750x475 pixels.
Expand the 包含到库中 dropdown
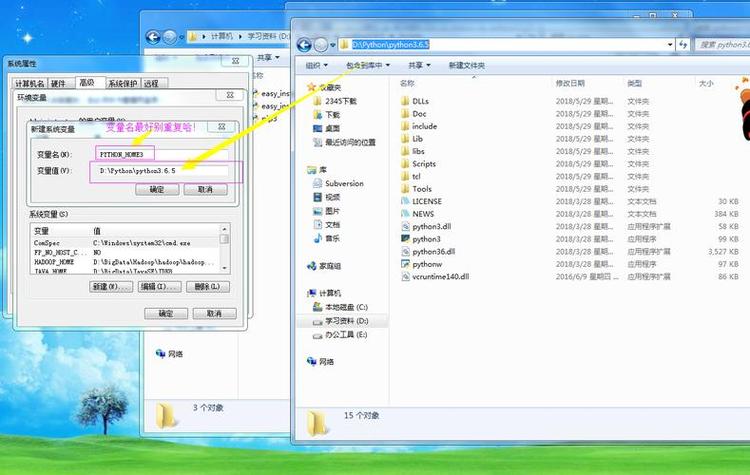click(x=368, y=65)
